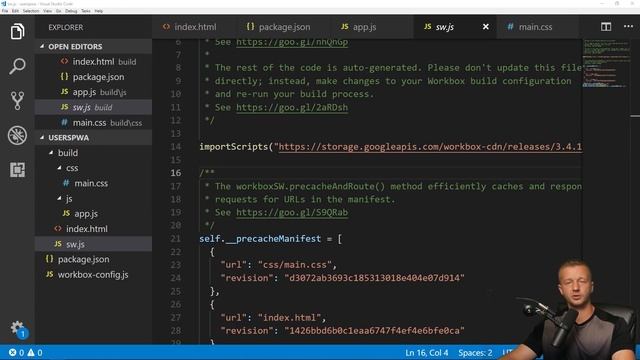The width and height of the screenshot is (640, 360).
Task: Follow the goo.gl/nhQhGp link at the top
Action: pos(292,42)
